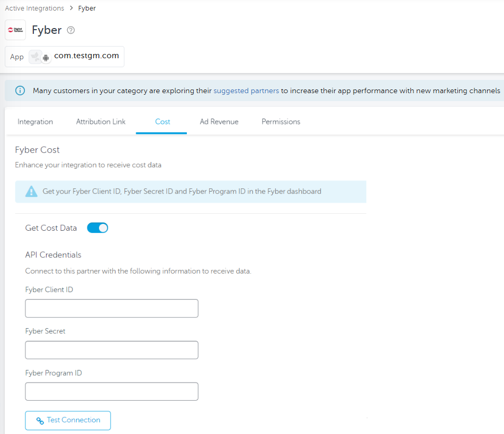Image resolution: width=504 pixels, height=434 pixels.
Task: Focus the Fyber Client ID input field
Action: pyautogui.click(x=112, y=309)
